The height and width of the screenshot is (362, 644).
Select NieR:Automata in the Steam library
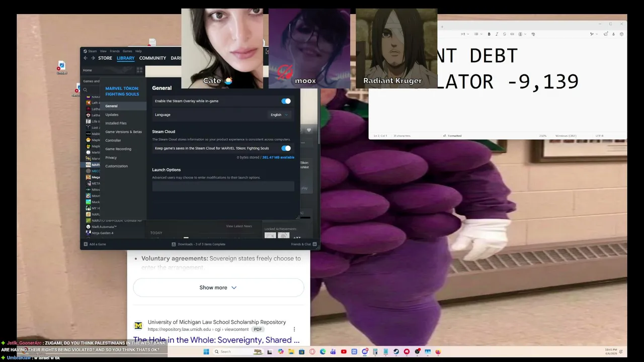tap(104, 227)
